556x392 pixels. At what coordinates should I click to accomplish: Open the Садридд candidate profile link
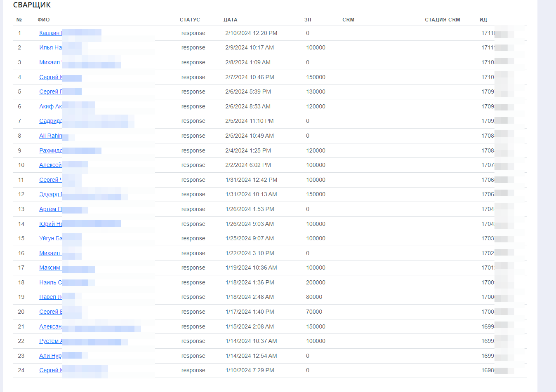[50, 121]
